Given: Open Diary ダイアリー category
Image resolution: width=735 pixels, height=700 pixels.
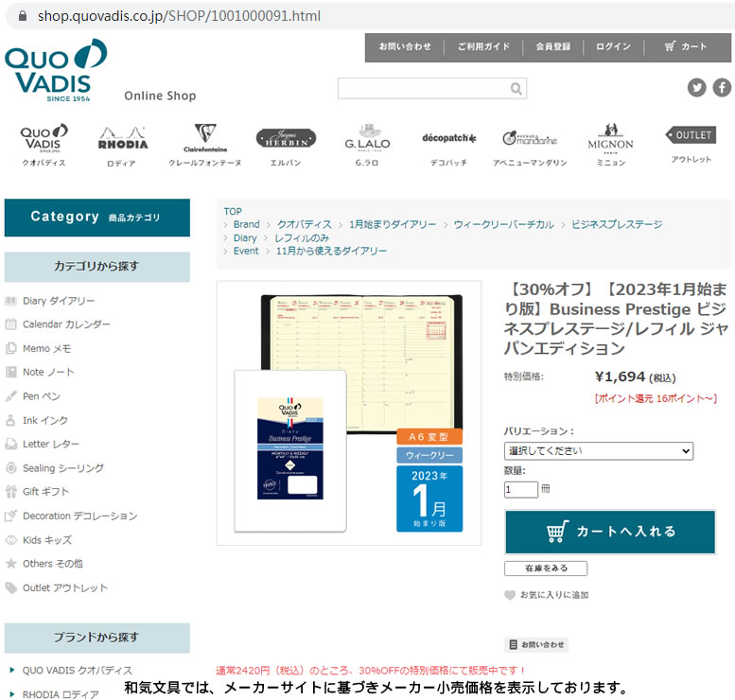Looking at the screenshot, I should [x=59, y=301].
